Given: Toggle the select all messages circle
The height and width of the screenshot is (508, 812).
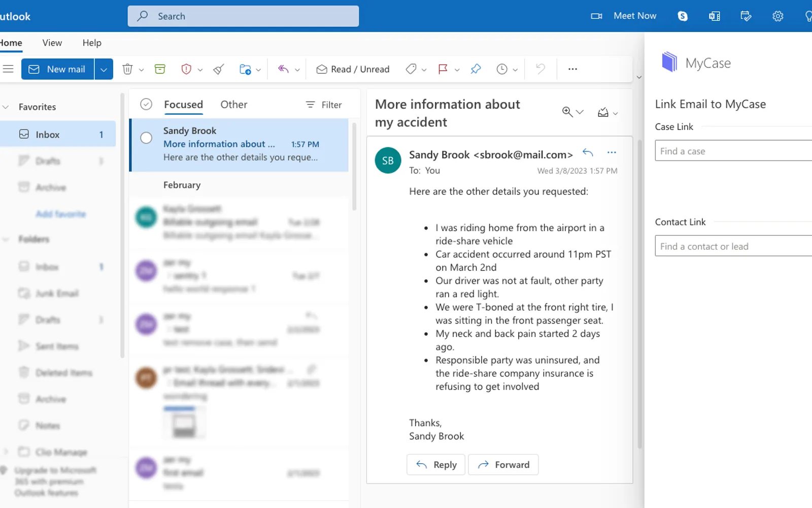Looking at the screenshot, I should [146, 104].
